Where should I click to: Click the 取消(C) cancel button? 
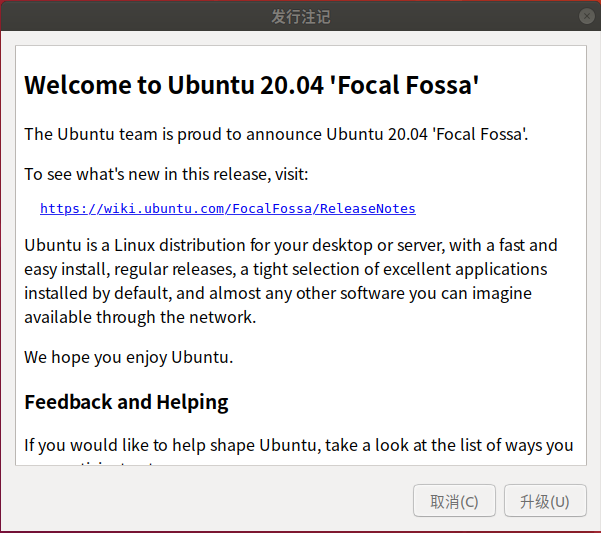point(454,501)
